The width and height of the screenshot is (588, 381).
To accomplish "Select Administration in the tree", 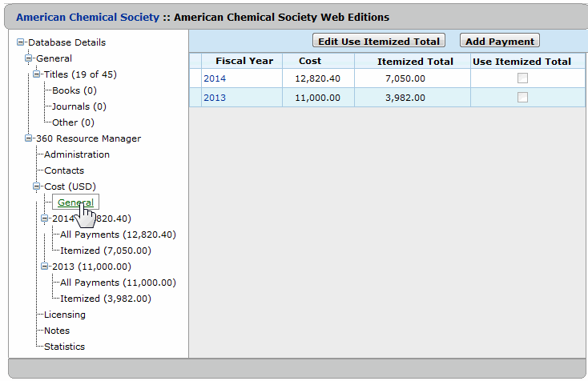I will (x=76, y=154).
